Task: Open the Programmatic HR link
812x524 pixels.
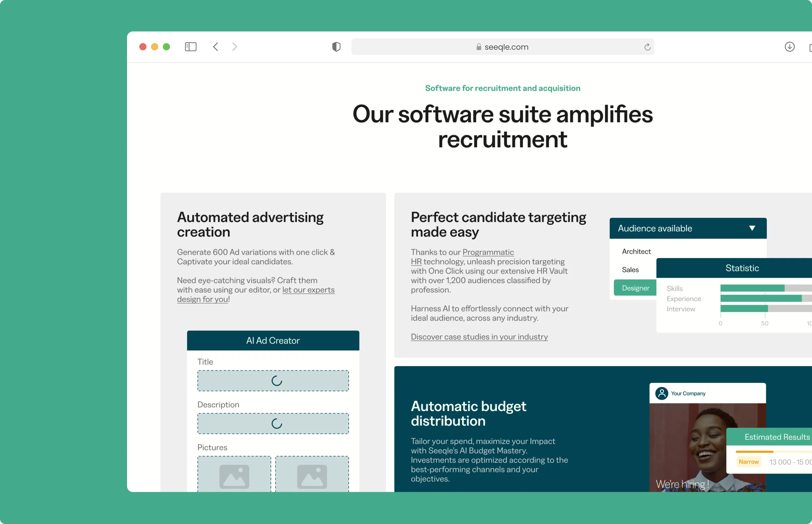Action: click(488, 252)
